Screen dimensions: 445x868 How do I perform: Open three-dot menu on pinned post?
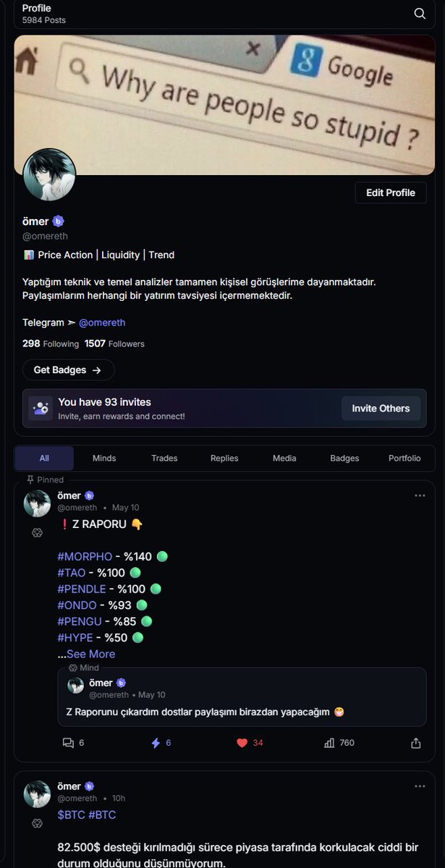click(420, 495)
